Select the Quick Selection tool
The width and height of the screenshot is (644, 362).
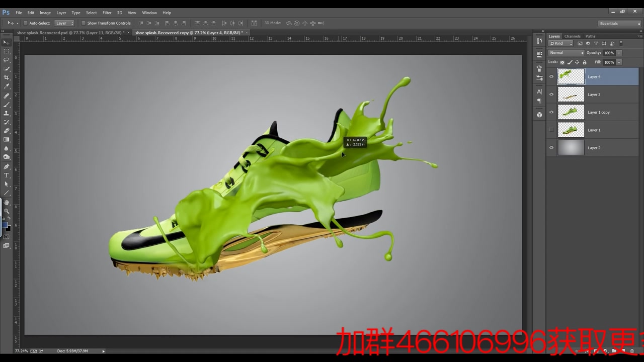pyautogui.click(x=7, y=69)
